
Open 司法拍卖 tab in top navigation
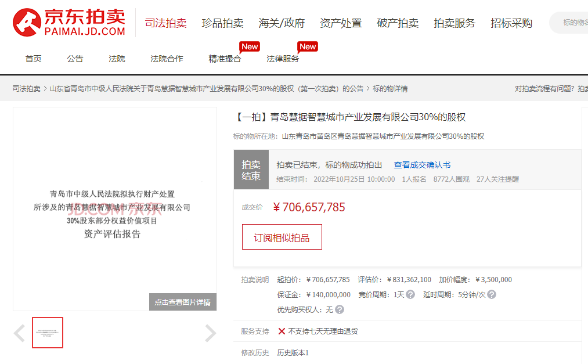tap(165, 23)
